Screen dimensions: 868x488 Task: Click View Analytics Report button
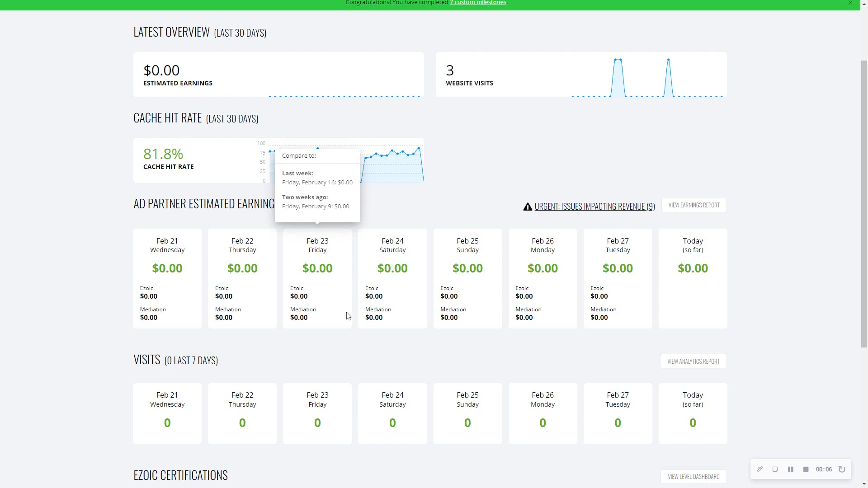coord(693,361)
